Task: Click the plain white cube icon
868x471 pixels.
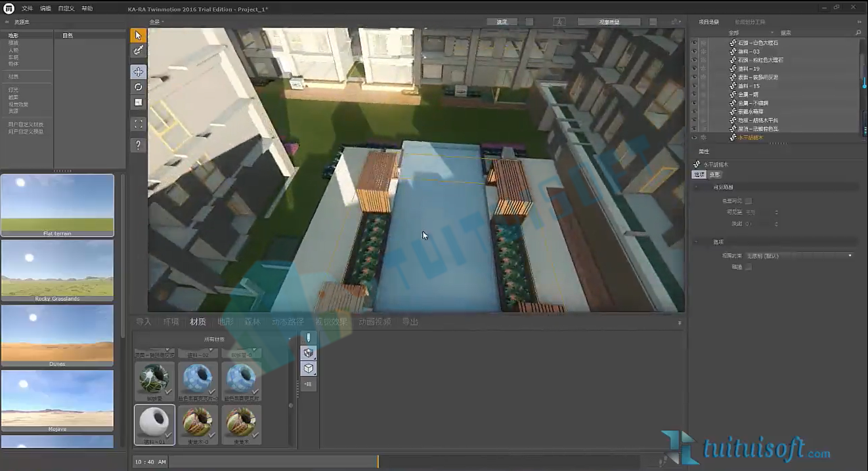Action: click(309, 368)
